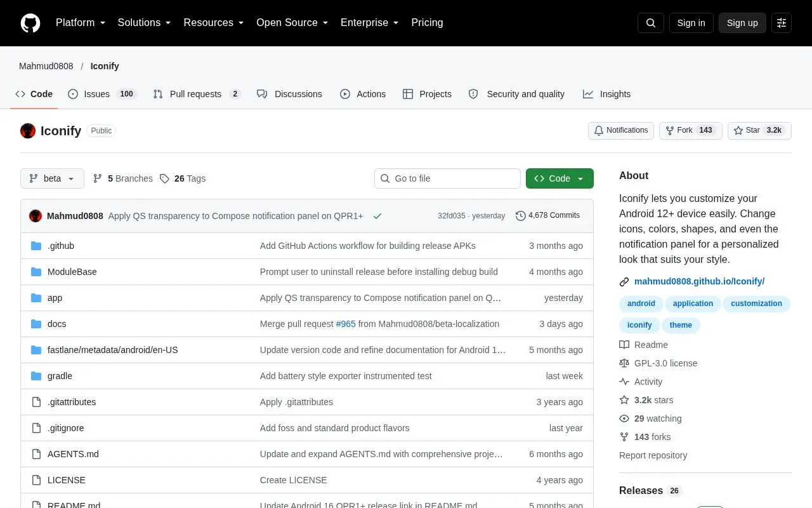Open the appearance settings icon in header

782,23
